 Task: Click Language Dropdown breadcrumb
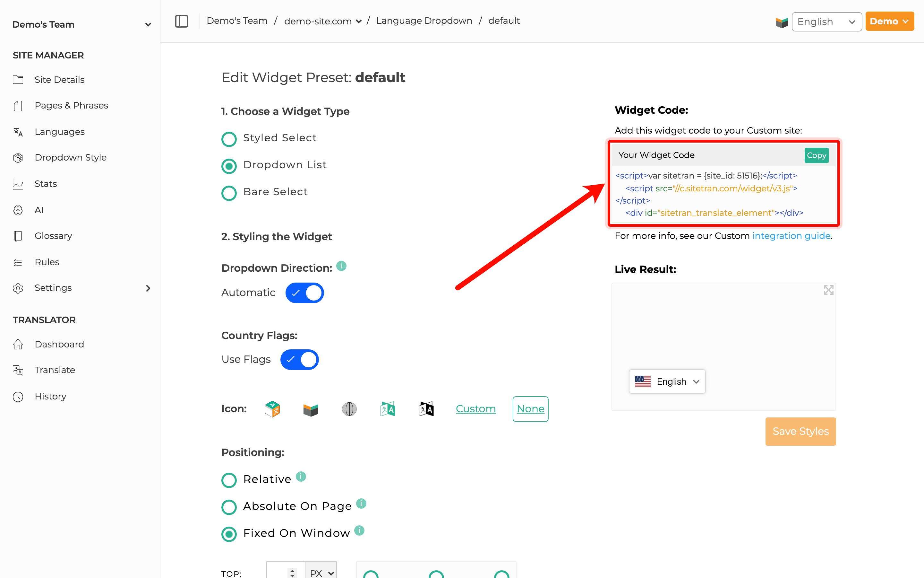(424, 21)
